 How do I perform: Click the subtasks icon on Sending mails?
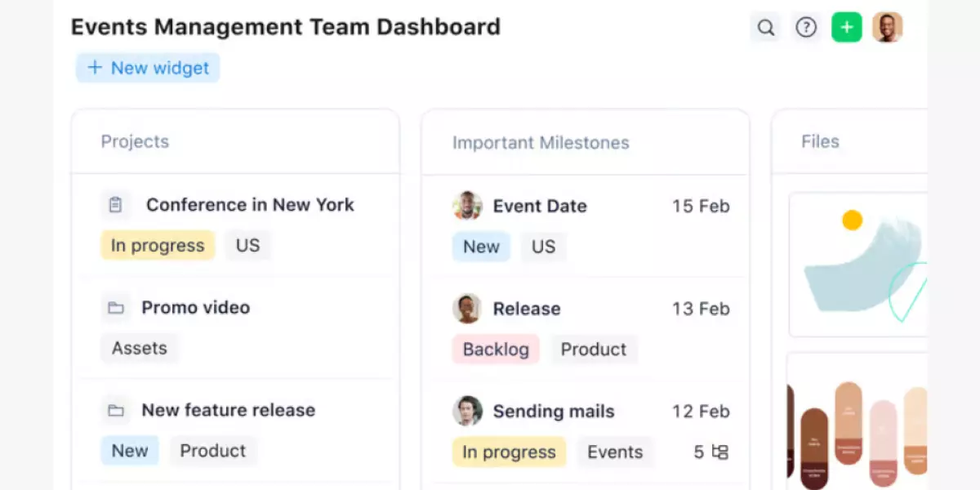click(x=719, y=452)
